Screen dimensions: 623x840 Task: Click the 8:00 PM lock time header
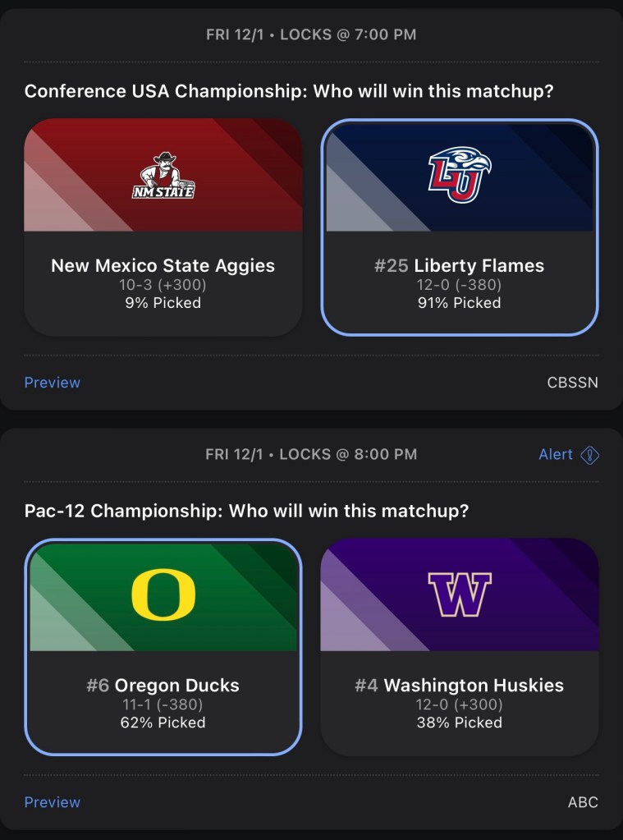click(x=311, y=454)
